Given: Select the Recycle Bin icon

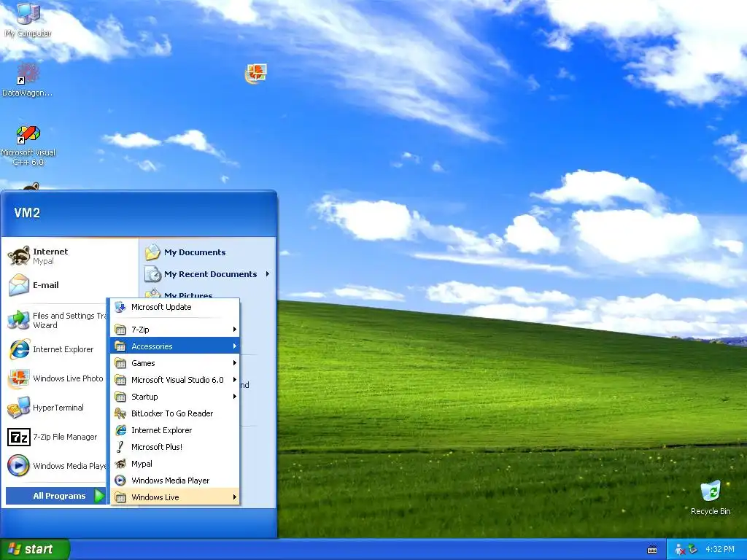Looking at the screenshot, I should (711, 491).
